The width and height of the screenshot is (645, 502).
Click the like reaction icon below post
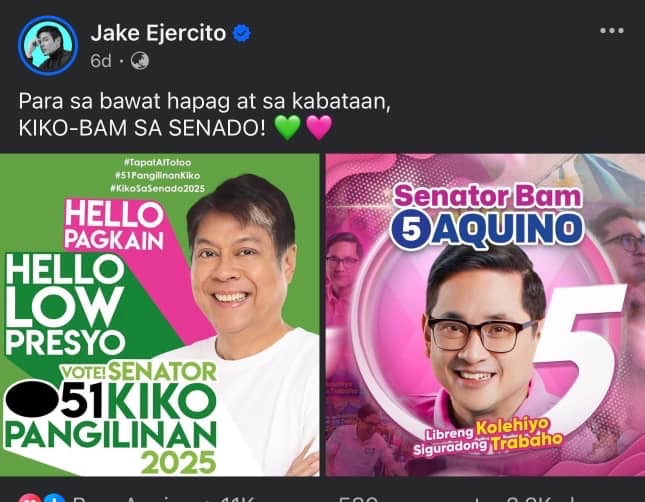(54, 498)
